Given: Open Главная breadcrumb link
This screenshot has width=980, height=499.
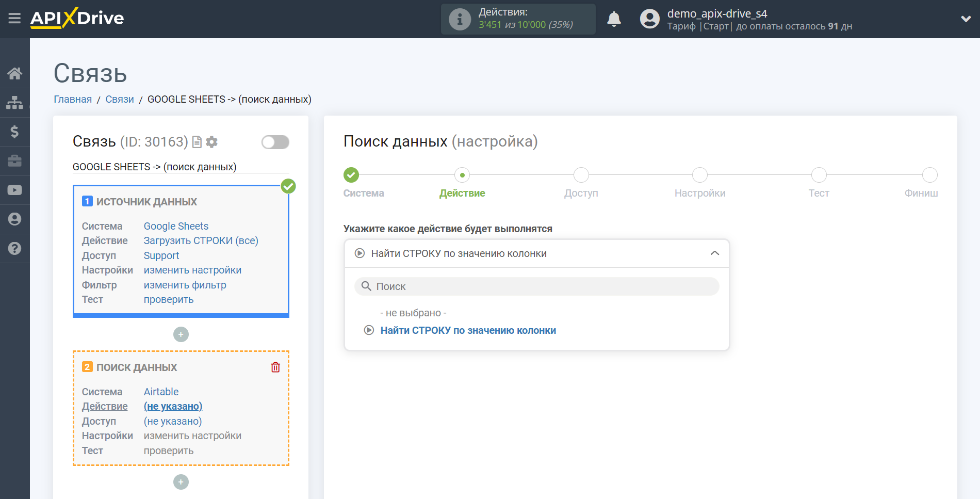Looking at the screenshot, I should (73, 99).
